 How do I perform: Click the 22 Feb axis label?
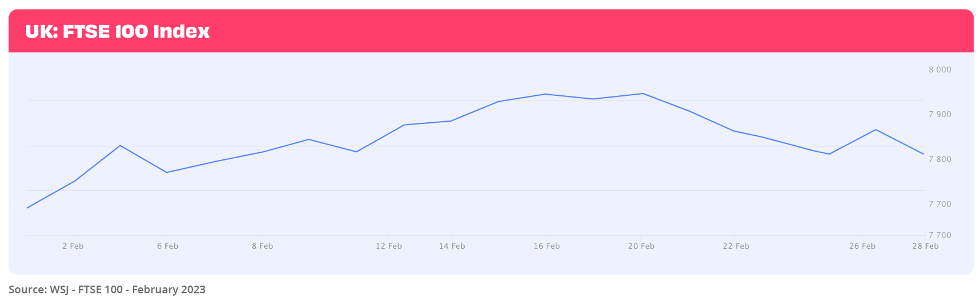pyautogui.click(x=736, y=246)
